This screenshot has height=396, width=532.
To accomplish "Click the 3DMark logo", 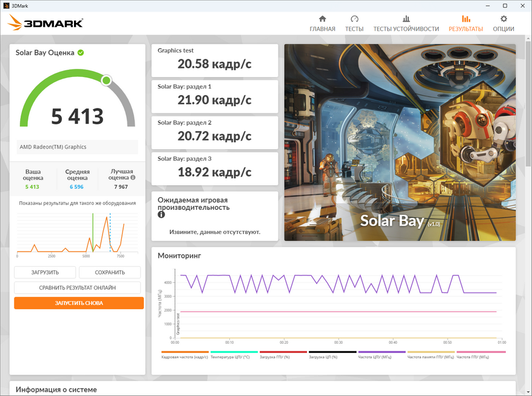I will pyautogui.click(x=45, y=22).
